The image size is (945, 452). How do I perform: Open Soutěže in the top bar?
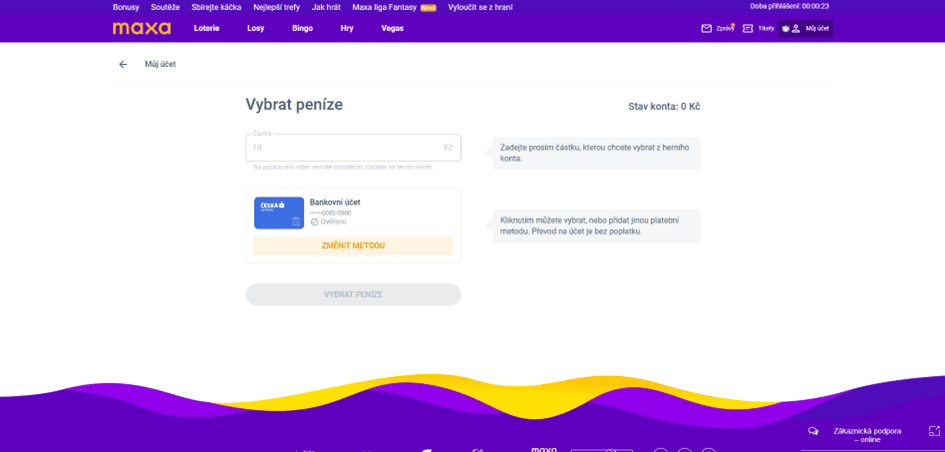[x=165, y=7]
